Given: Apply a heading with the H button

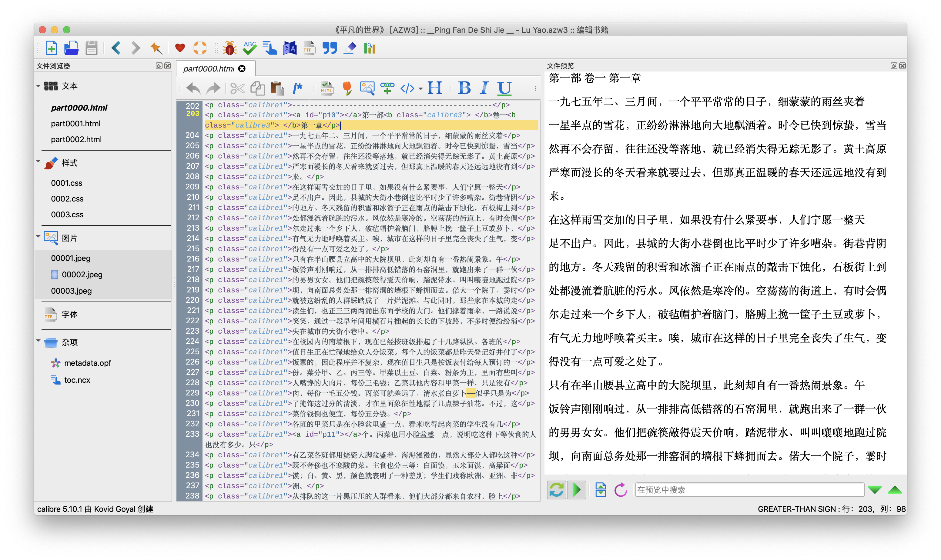Looking at the screenshot, I should tap(434, 88).
